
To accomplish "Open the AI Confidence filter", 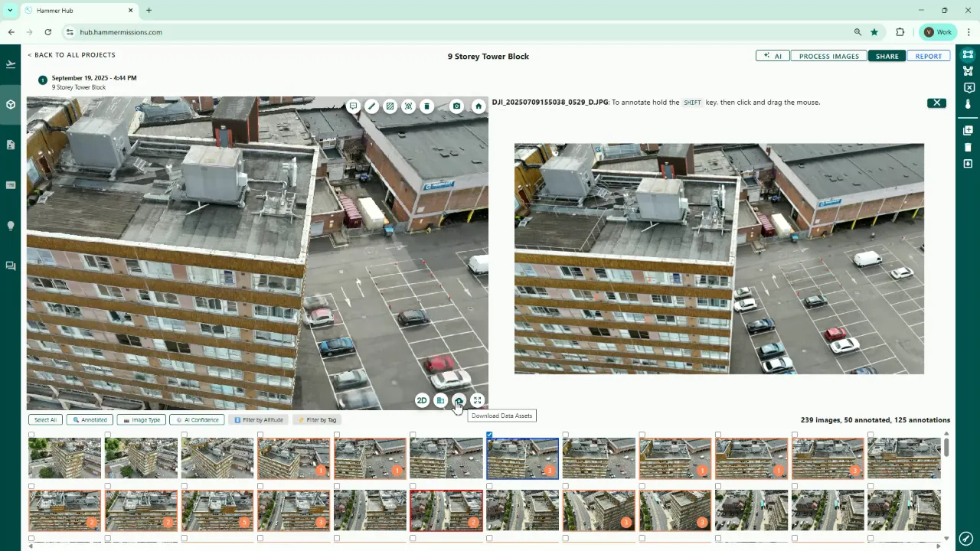I will click(x=197, y=419).
